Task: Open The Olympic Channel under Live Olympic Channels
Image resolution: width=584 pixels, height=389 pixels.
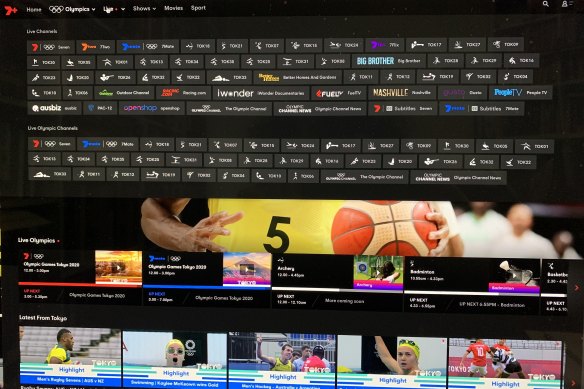Action: click(365, 177)
